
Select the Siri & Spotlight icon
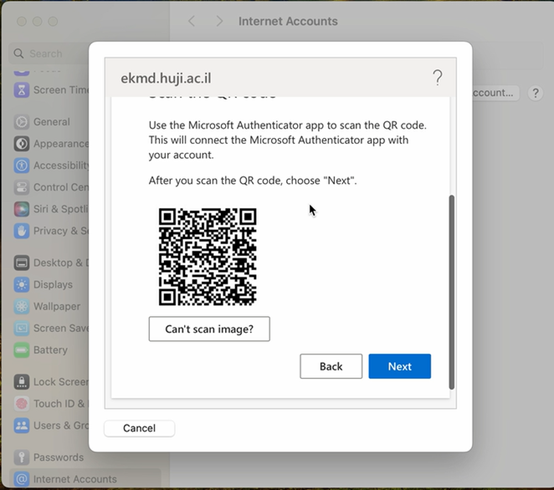[x=22, y=209]
